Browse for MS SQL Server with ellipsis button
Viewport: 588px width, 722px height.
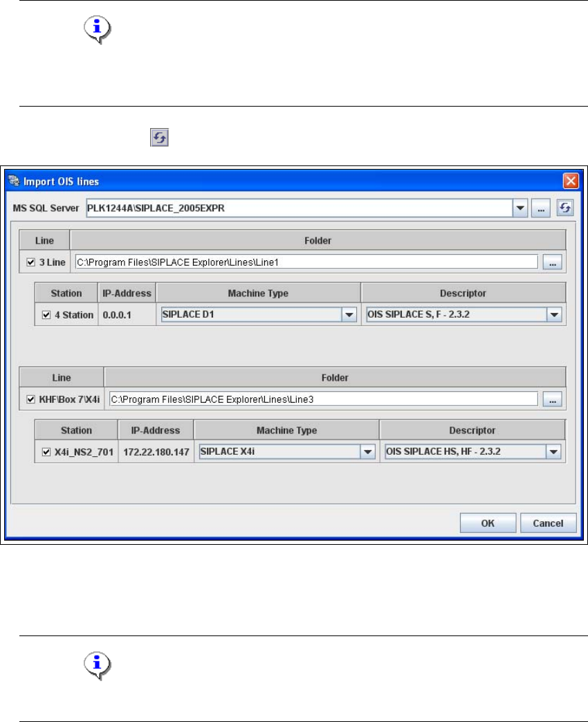click(540, 208)
